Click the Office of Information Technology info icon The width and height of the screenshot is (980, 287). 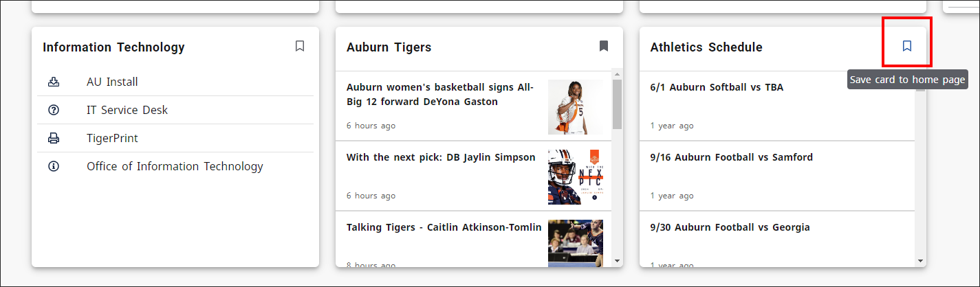[54, 166]
